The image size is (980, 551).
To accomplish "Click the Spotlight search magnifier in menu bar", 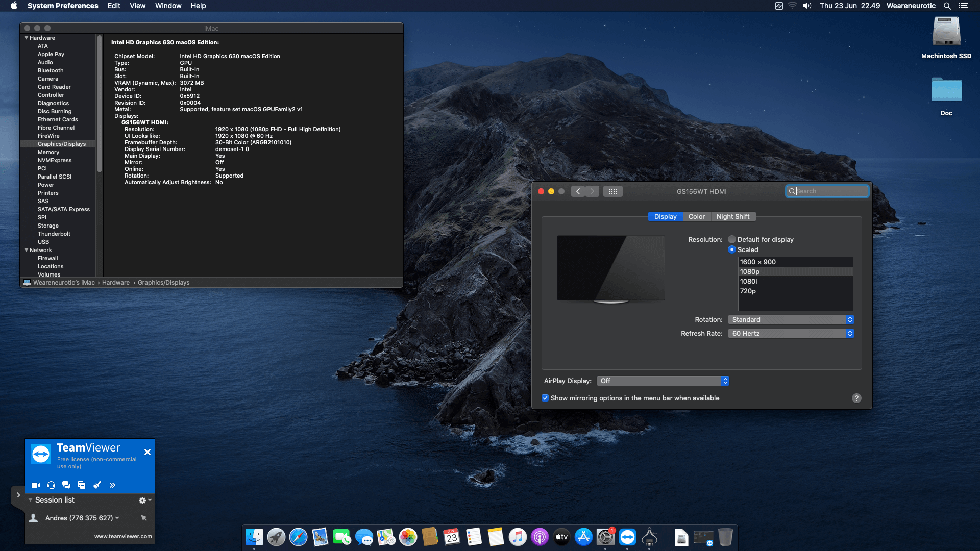I will pos(947,6).
